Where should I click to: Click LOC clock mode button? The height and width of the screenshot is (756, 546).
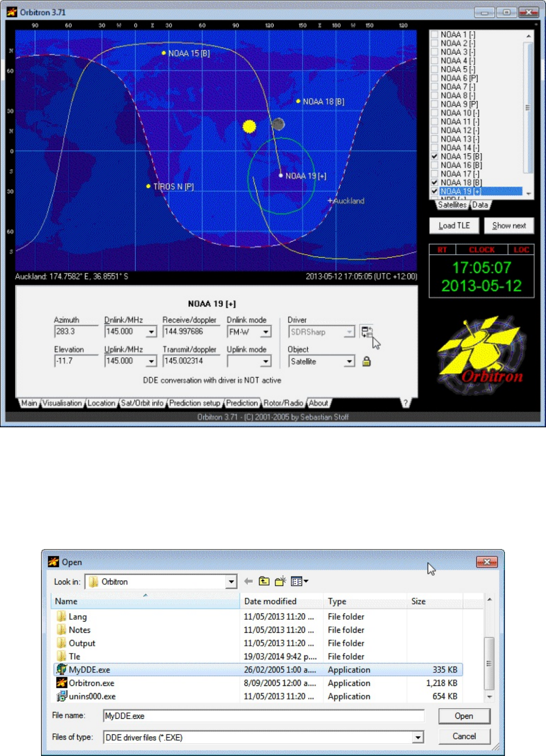[521, 249]
